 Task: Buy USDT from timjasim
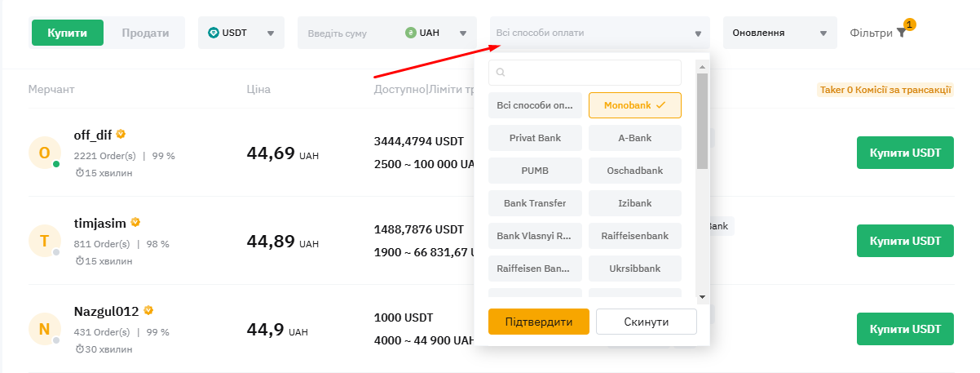(905, 241)
